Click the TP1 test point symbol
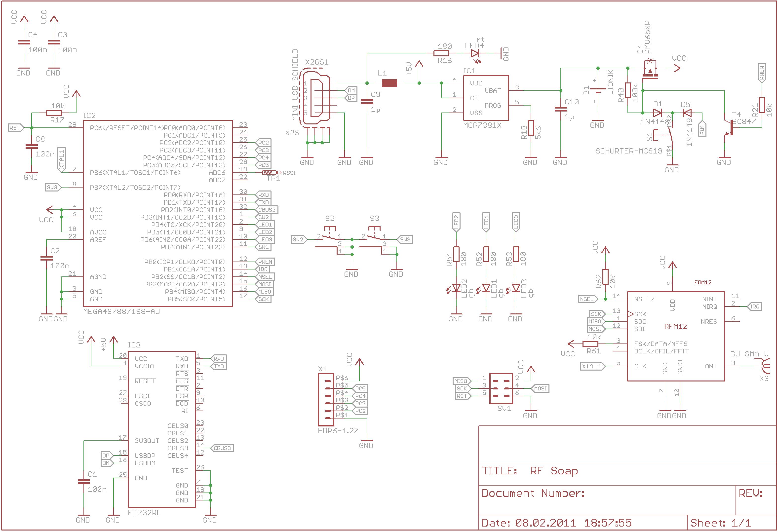This screenshot has width=778, height=532. (x=272, y=172)
